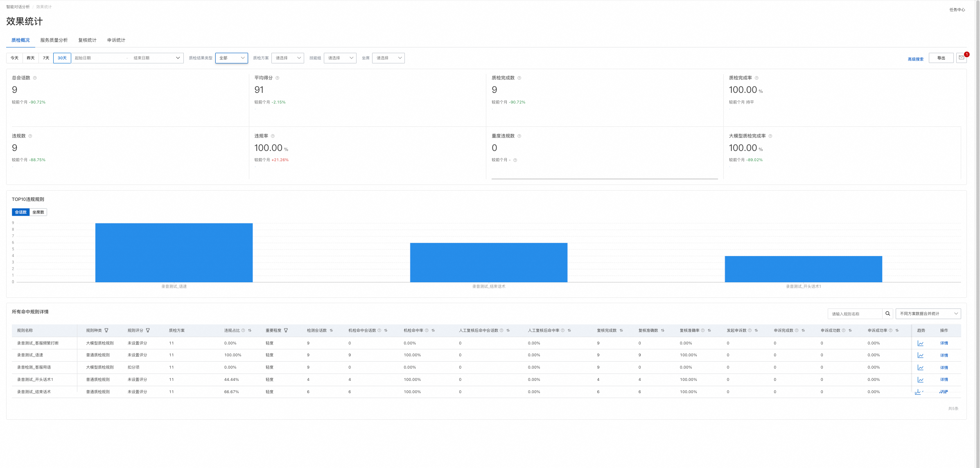Viewport: 980px width, 468px height.
Task: Click the 智能对话分析 breadcrumb
Action: coord(18,7)
